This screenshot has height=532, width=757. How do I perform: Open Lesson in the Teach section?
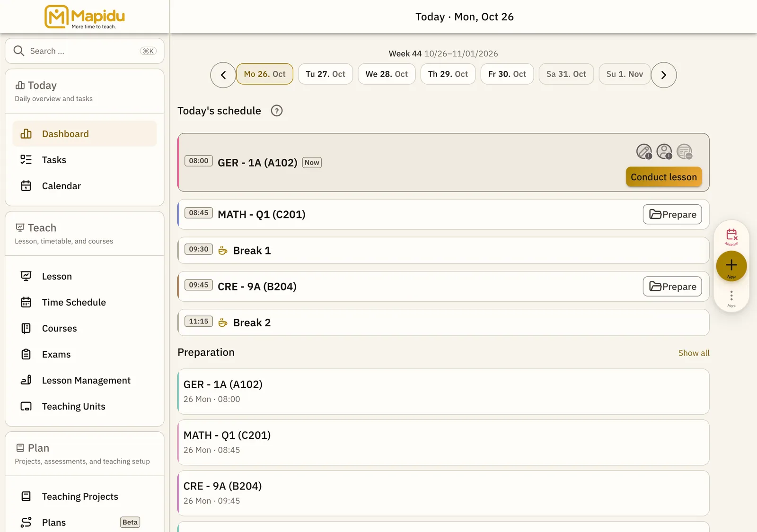pyautogui.click(x=85, y=276)
